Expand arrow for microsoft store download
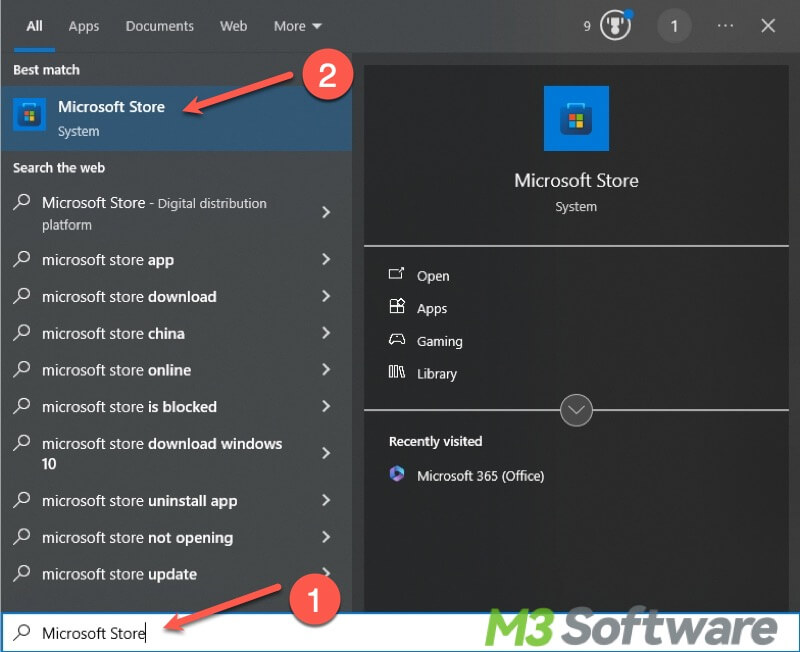 [x=326, y=296]
